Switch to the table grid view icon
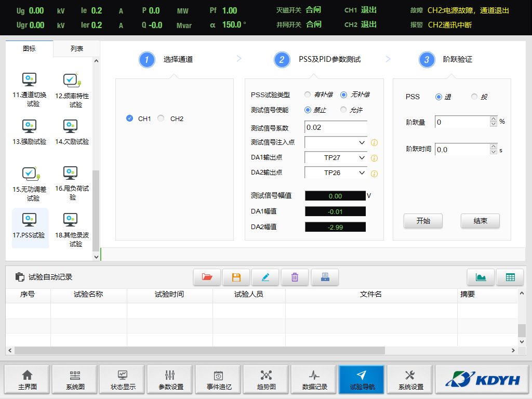This screenshot has height=399, width=532. (x=510, y=277)
